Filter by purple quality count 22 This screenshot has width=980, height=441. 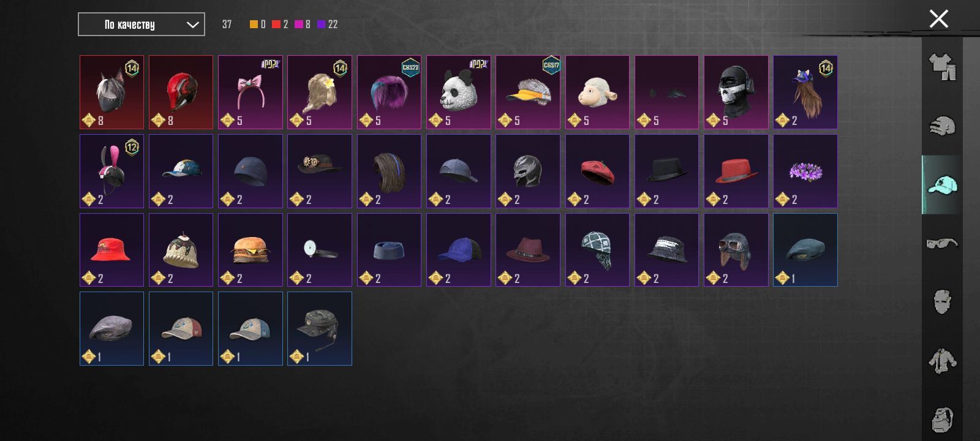click(x=327, y=24)
